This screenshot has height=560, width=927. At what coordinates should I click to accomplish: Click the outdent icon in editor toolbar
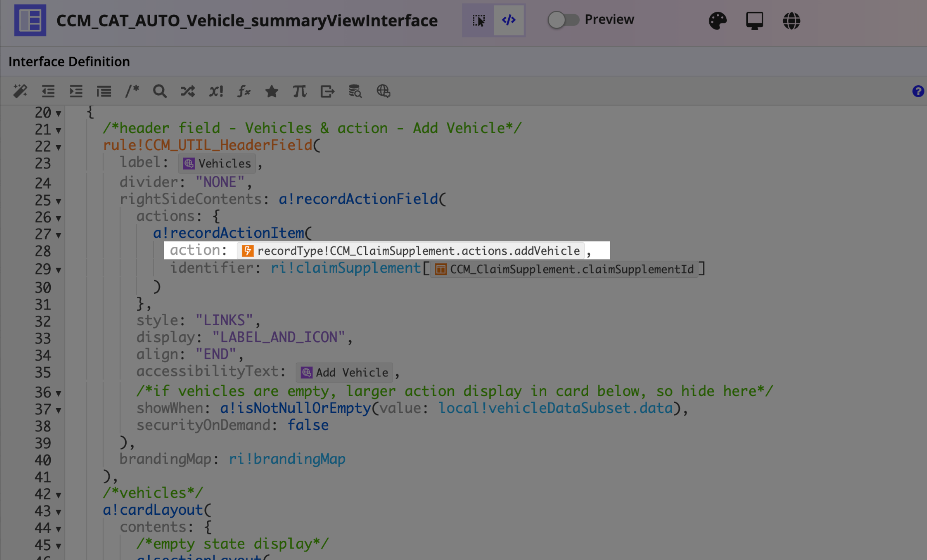coord(48,91)
